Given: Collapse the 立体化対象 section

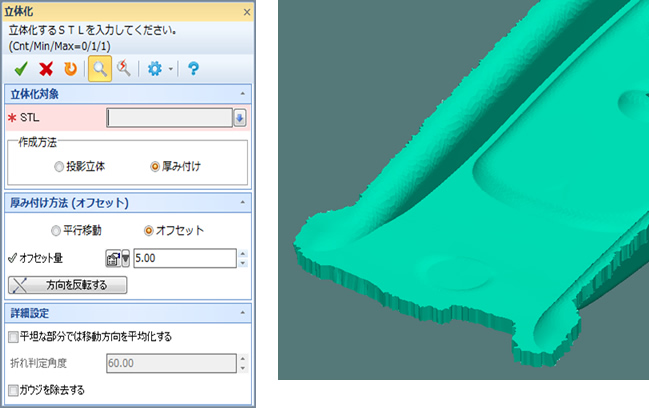Looking at the screenshot, I should 243,93.
